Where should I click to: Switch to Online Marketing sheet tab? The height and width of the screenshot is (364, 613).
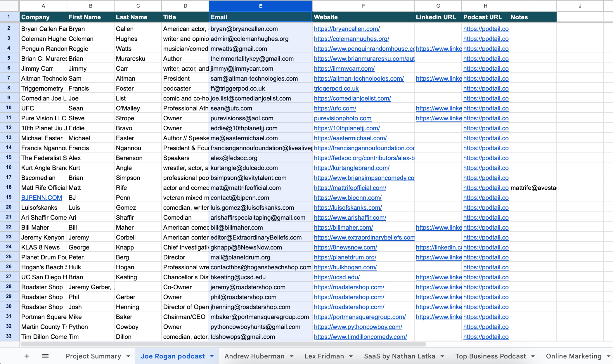574,356
